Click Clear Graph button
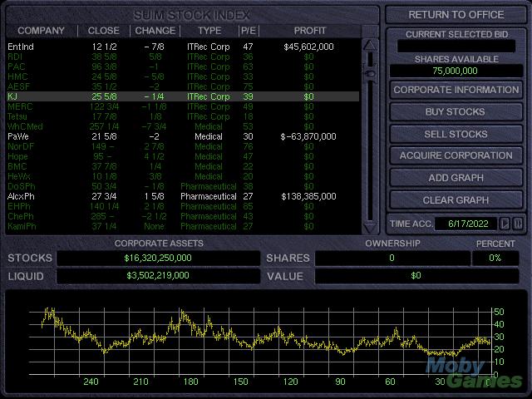532x399 pixels. click(x=456, y=200)
